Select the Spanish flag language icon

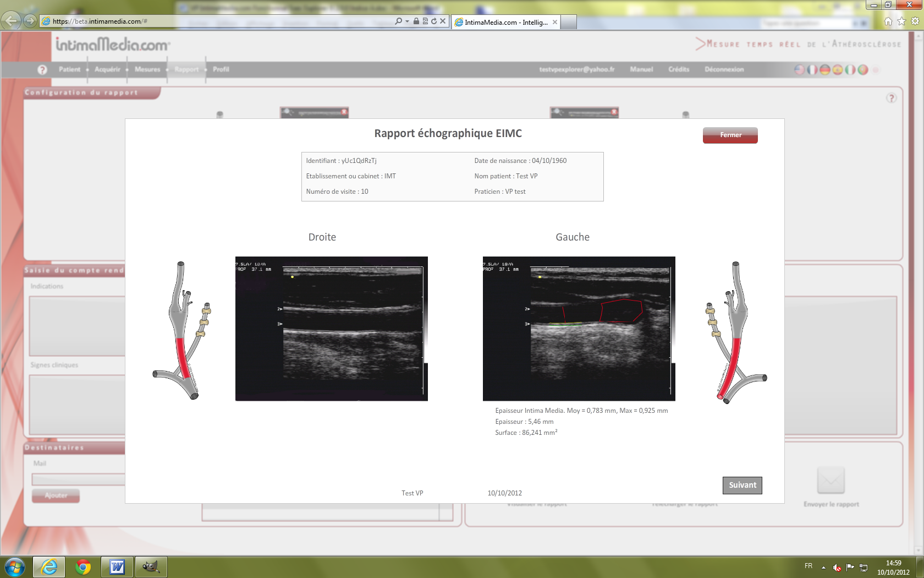pyautogui.click(x=837, y=70)
